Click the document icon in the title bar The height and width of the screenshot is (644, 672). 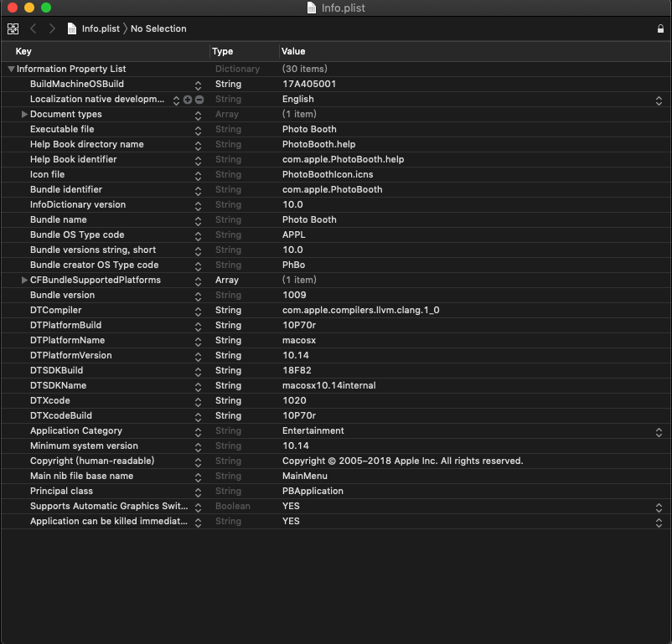click(312, 8)
